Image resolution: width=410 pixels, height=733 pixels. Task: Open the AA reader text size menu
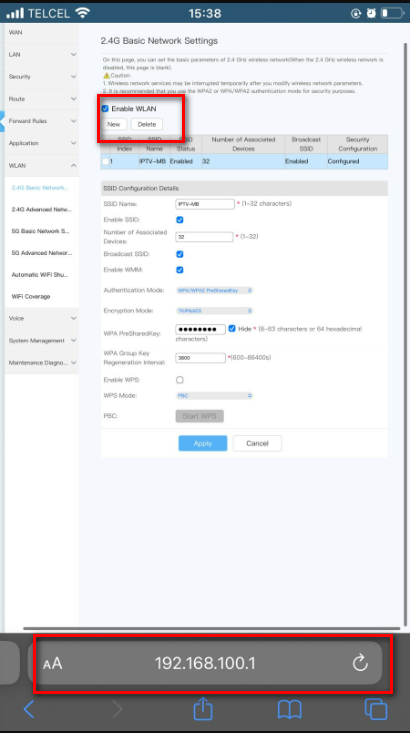coord(52,663)
